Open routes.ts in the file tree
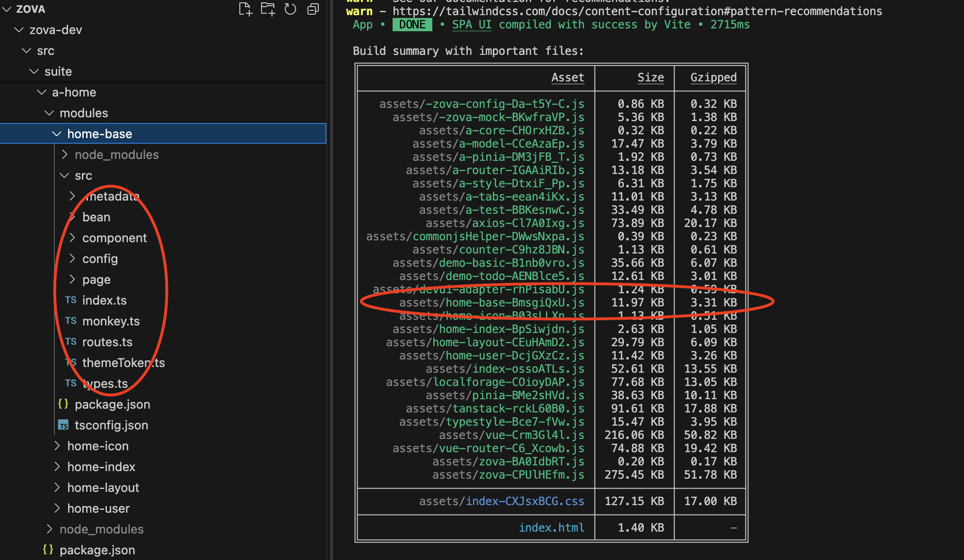This screenshot has height=560, width=964. tap(107, 342)
